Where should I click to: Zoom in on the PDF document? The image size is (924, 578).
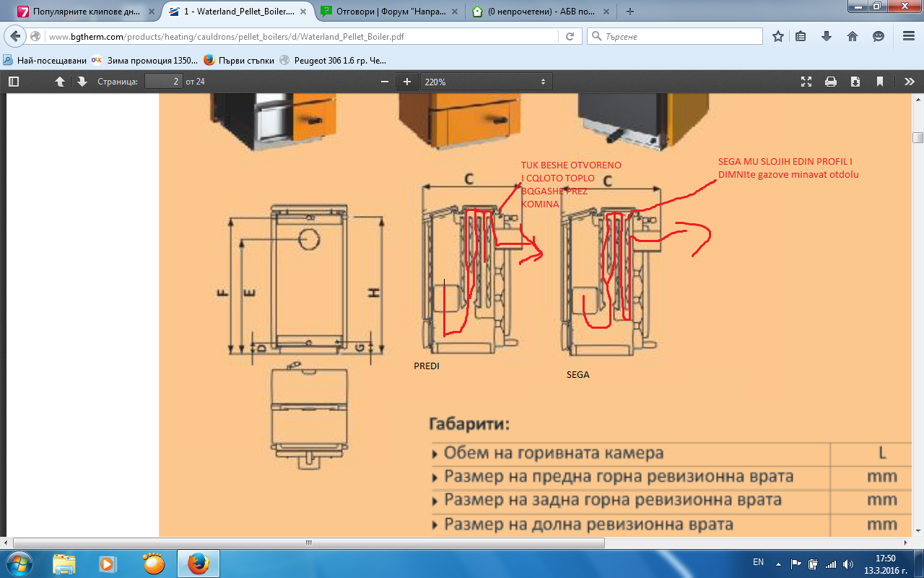pos(407,82)
